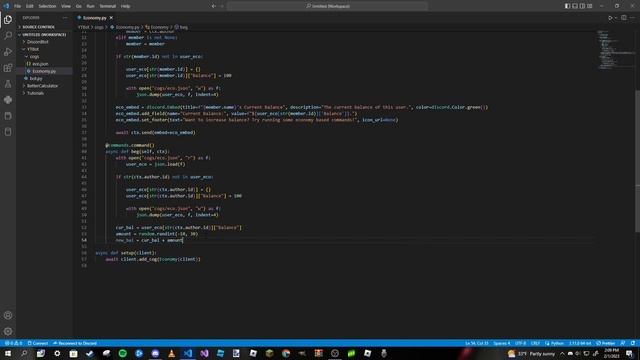Toggle Primary Side Bar layout button
Viewport: 640px width, 360px height.
[567, 6]
